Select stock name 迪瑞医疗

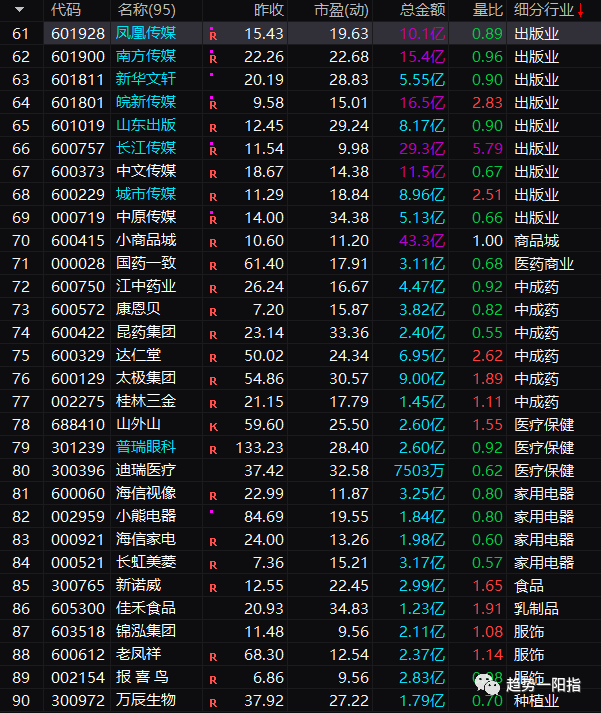[x=146, y=471]
